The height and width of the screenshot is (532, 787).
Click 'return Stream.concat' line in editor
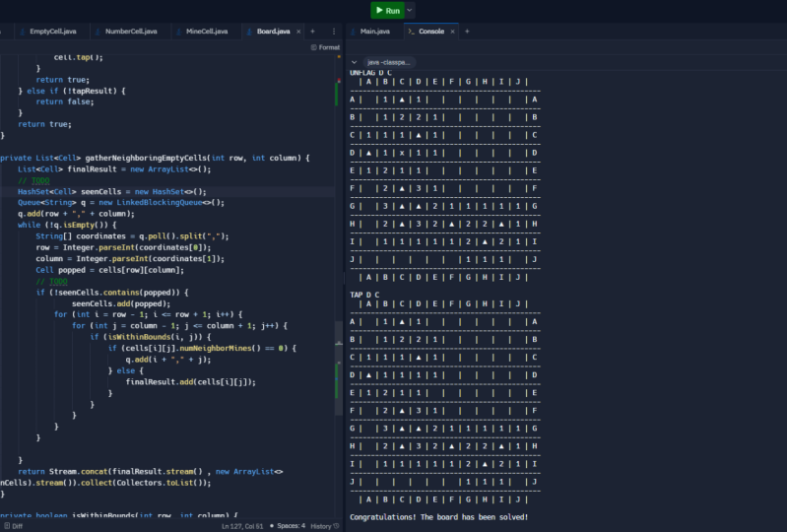click(x=151, y=471)
